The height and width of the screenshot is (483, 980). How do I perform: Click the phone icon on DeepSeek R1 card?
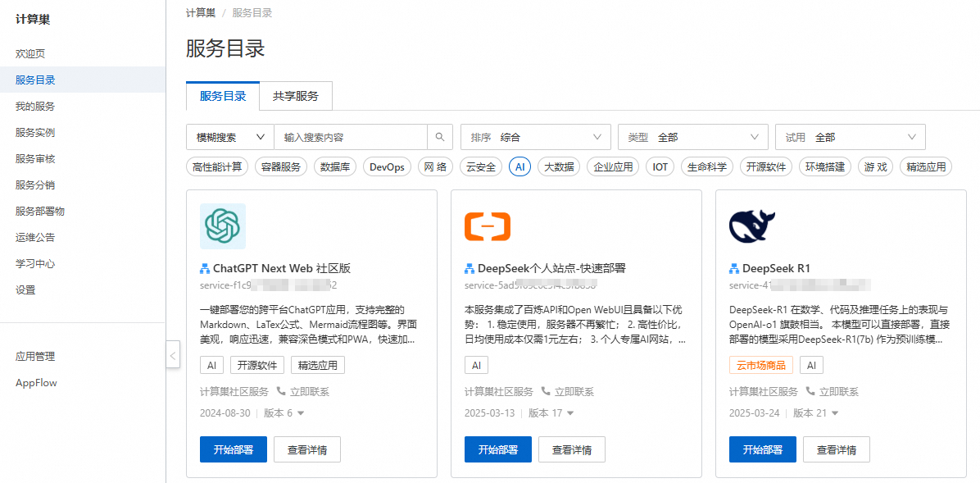810,391
